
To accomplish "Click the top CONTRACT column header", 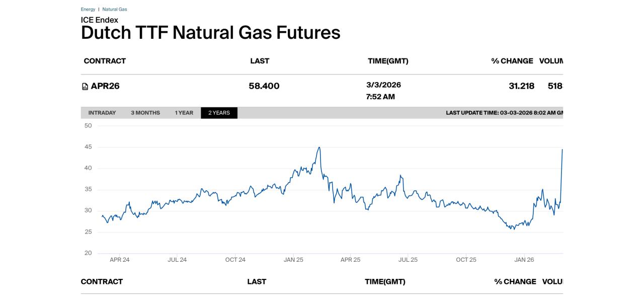I will pos(105,61).
